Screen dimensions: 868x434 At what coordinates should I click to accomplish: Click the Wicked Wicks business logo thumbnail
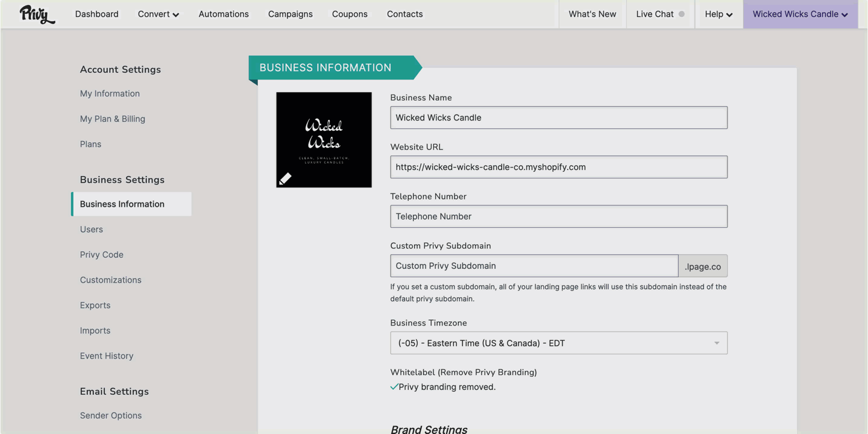coord(324,140)
